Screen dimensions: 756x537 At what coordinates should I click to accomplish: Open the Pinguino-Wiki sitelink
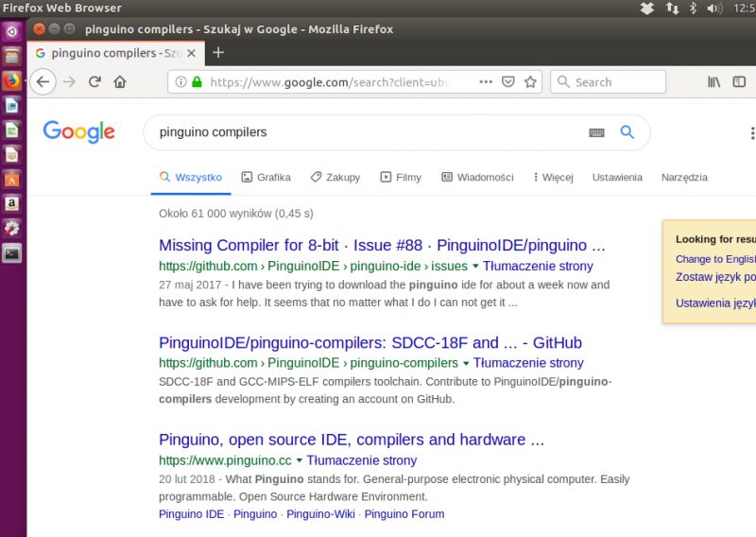click(x=320, y=514)
